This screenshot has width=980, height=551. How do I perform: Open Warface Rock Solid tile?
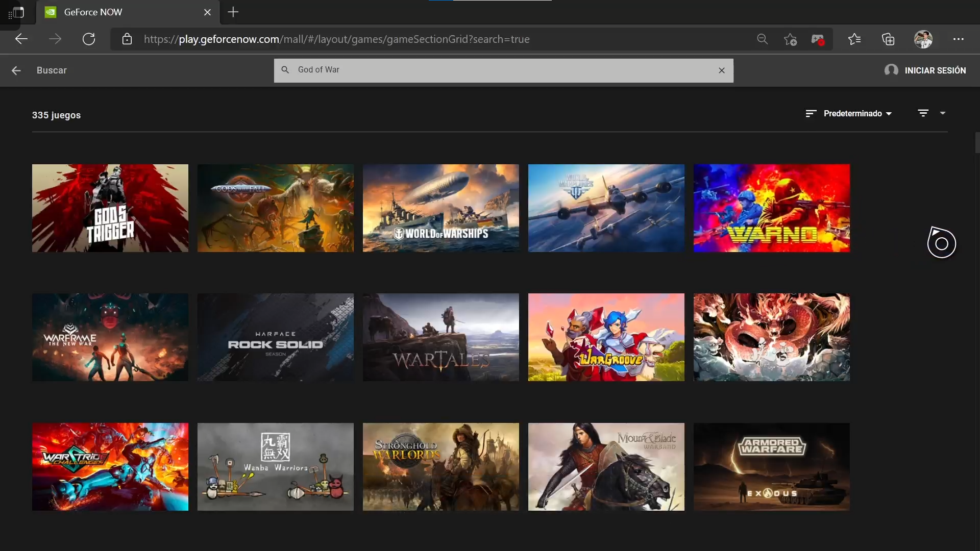276,337
